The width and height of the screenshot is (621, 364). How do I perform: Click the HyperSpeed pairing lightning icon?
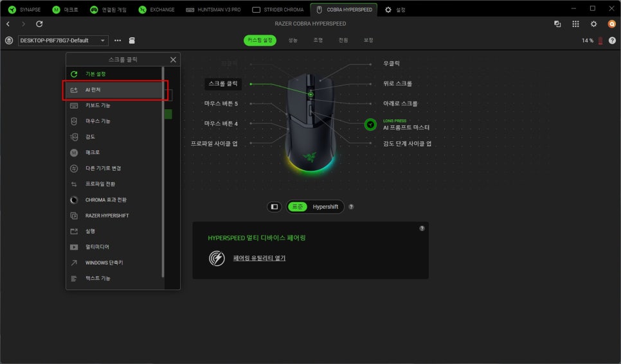pyautogui.click(x=217, y=258)
